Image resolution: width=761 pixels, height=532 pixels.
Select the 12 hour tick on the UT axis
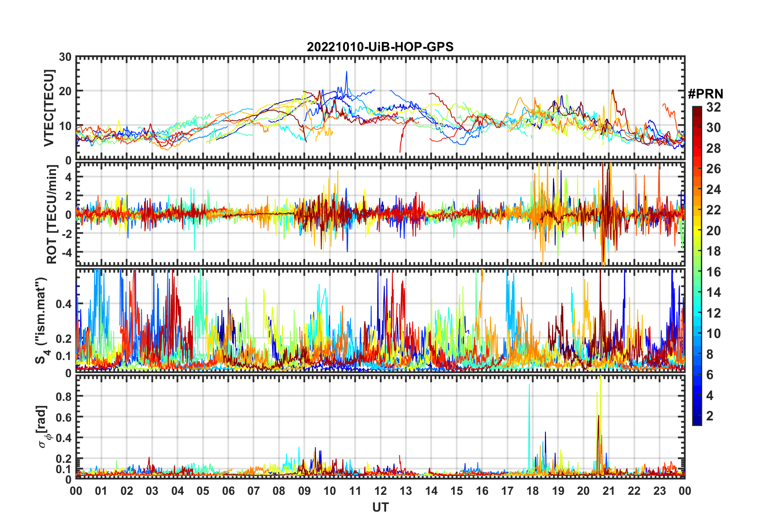380,491
